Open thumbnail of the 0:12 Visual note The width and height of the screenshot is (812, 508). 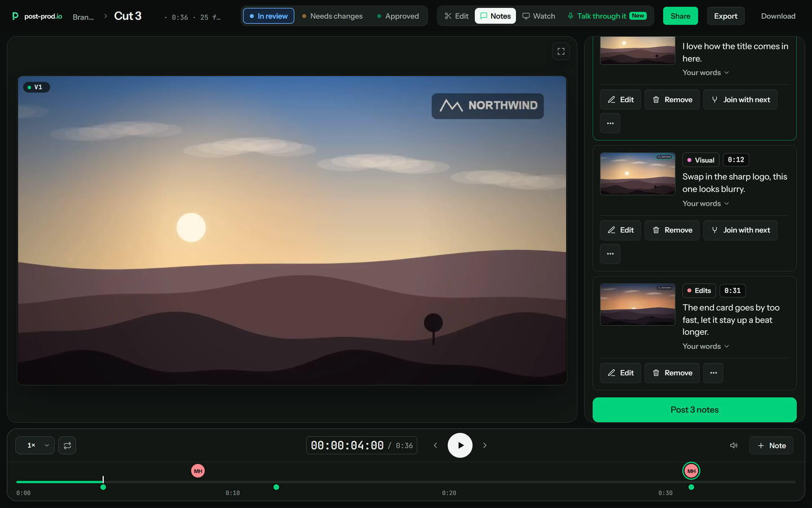pos(637,174)
